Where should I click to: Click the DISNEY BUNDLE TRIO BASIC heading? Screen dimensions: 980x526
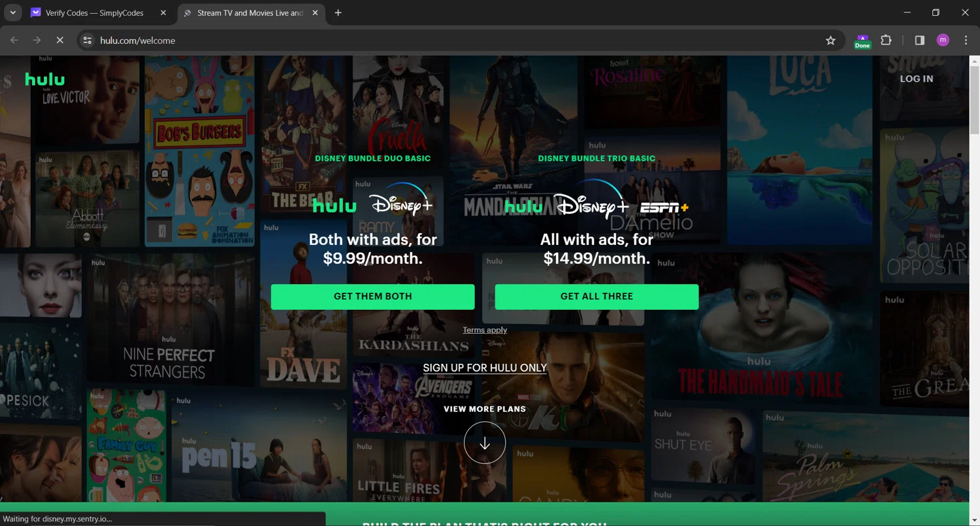(596, 158)
